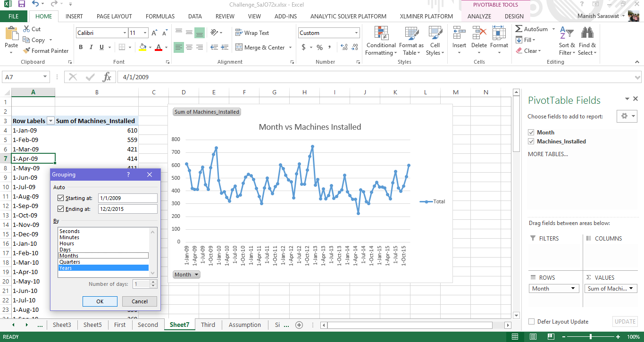This screenshot has width=644, height=342.
Task: Uncheck the Starting at checkbox
Action: (60, 198)
